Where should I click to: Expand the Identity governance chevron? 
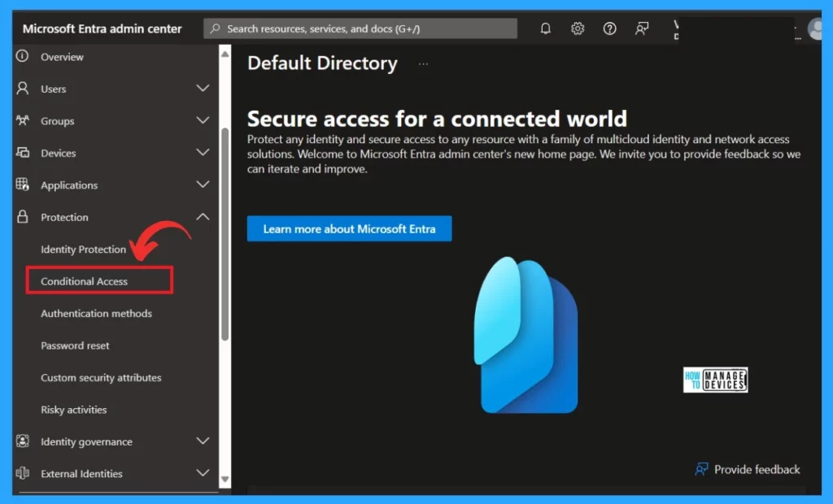coord(203,441)
